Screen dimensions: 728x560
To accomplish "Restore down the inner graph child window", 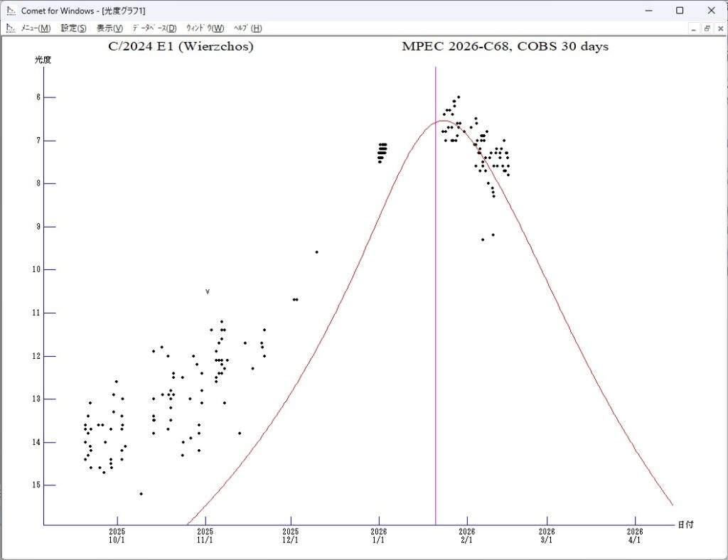I will [x=707, y=28].
